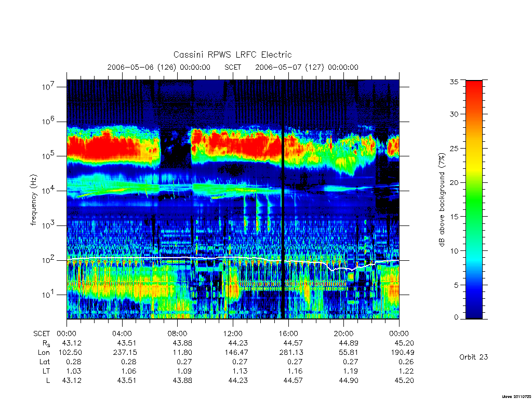Click Rs value '44.89'

349,343
